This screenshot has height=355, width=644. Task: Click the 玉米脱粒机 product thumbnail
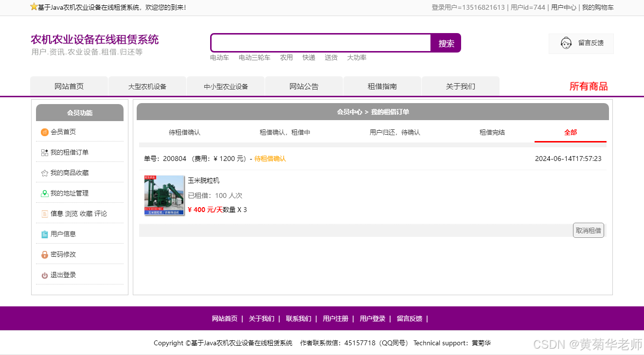tap(164, 195)
